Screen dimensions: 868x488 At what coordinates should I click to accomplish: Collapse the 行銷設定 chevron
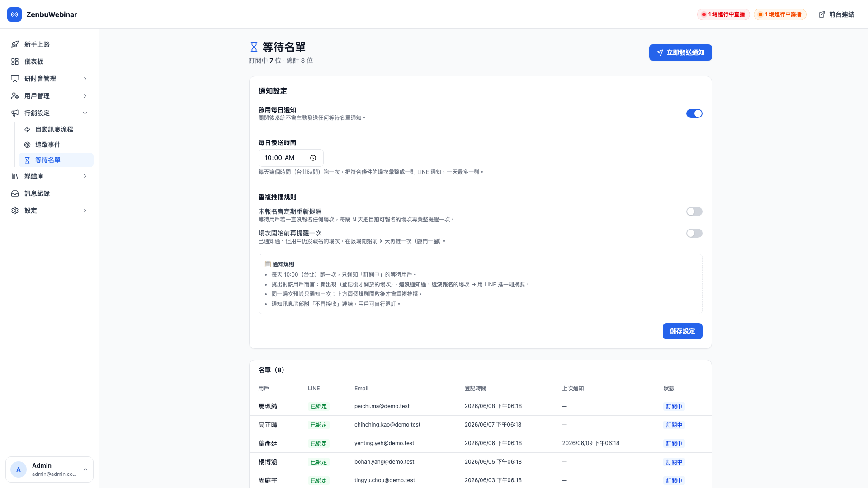(85, 113)
